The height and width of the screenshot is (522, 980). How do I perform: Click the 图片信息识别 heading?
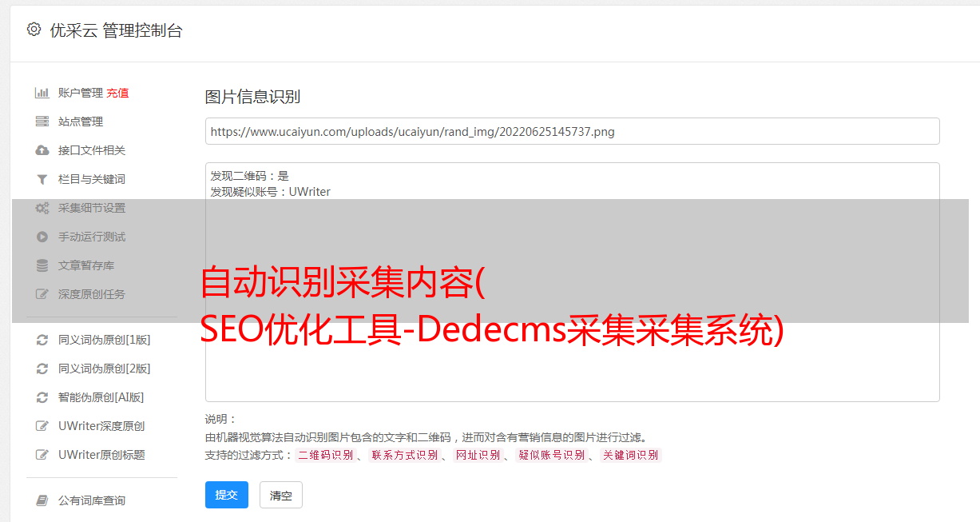tap(252, 97)
